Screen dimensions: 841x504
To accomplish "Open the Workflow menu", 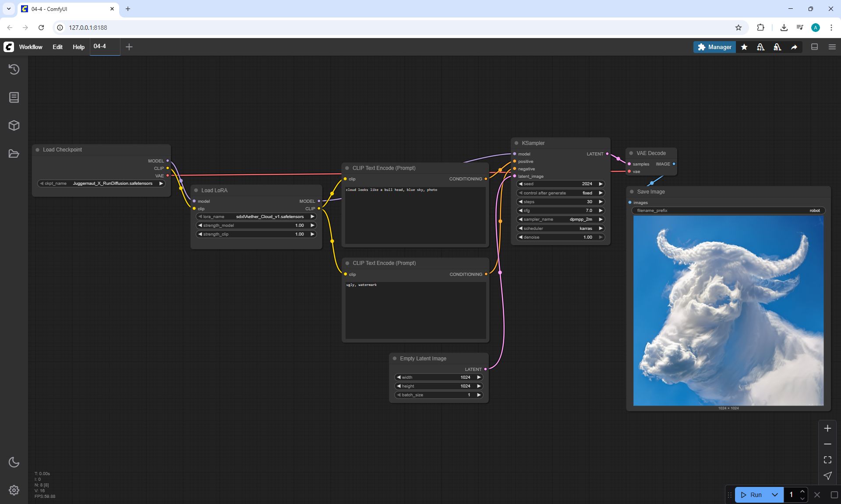I will 31,47.
